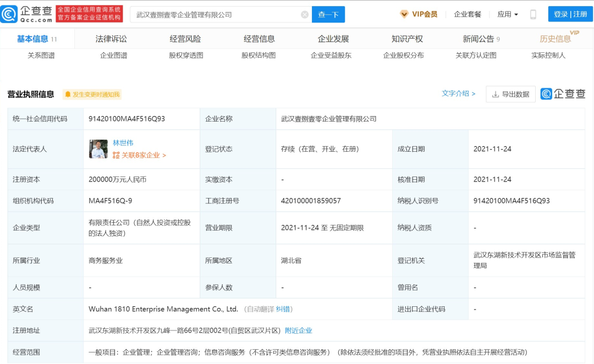Click the Qcc.com logo icon
Viewport: 594px width, 364px height.
[10, 14]
